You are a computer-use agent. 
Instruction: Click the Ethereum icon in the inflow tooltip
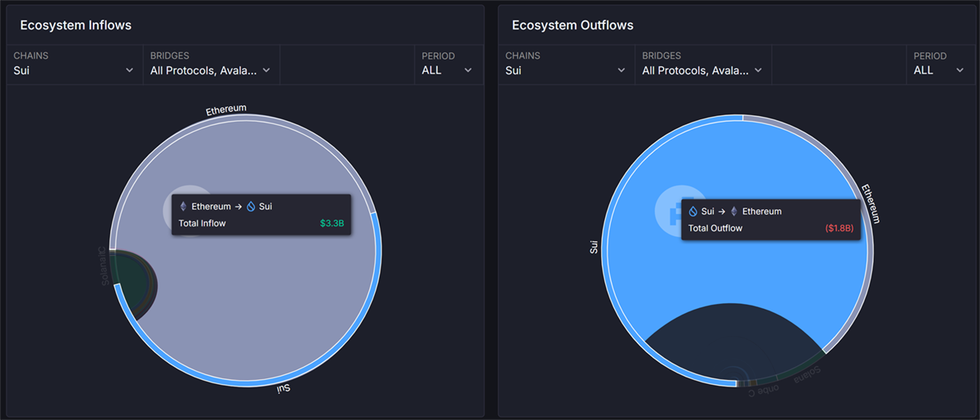(x=183, y=207)
